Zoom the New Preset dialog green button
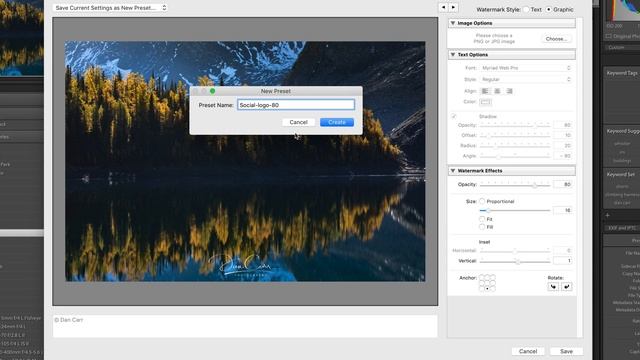This screenshot has height=360, width=640. click(x=212, y=91)
